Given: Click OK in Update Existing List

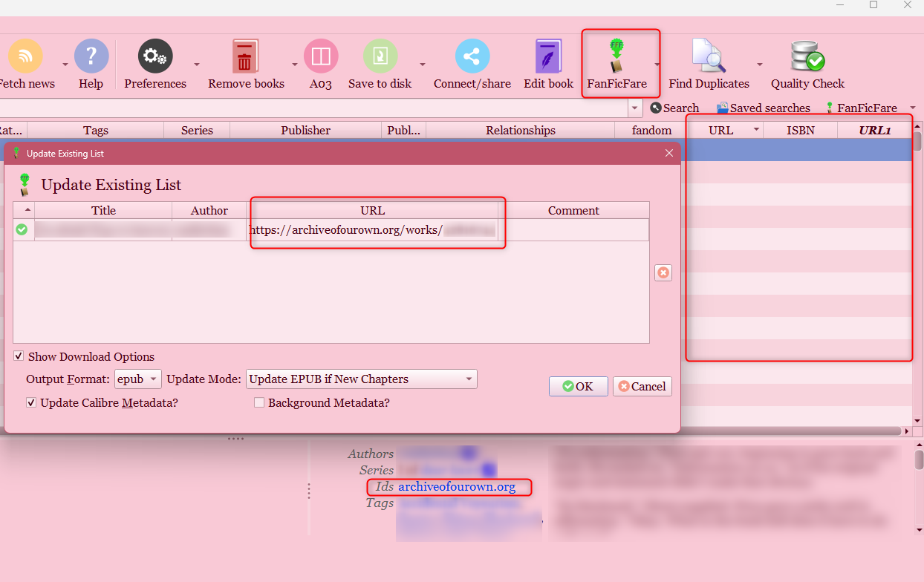Looking at the screenshot, I should point(579,386).
